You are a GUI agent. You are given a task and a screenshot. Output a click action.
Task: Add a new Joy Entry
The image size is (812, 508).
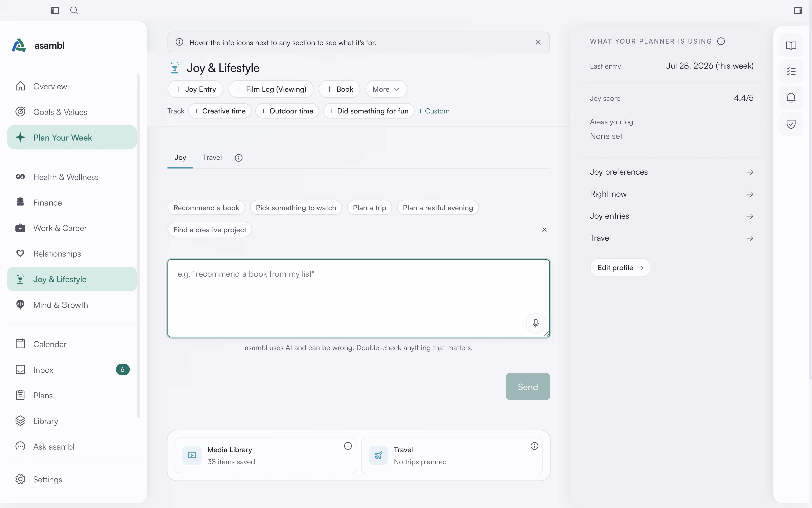pyautogui.click(x=195, y=89)
